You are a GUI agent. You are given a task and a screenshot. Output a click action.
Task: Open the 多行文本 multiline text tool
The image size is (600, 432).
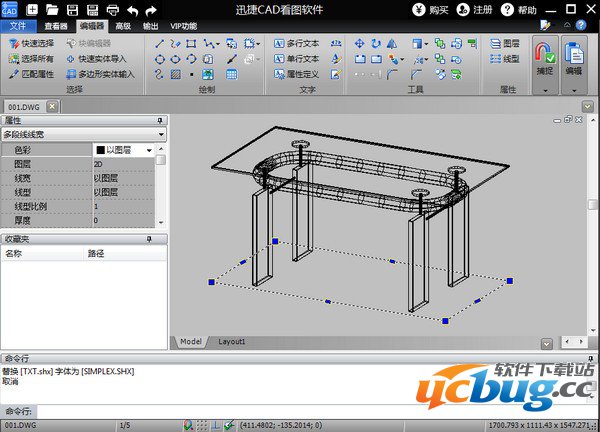[x=296, y=44]
